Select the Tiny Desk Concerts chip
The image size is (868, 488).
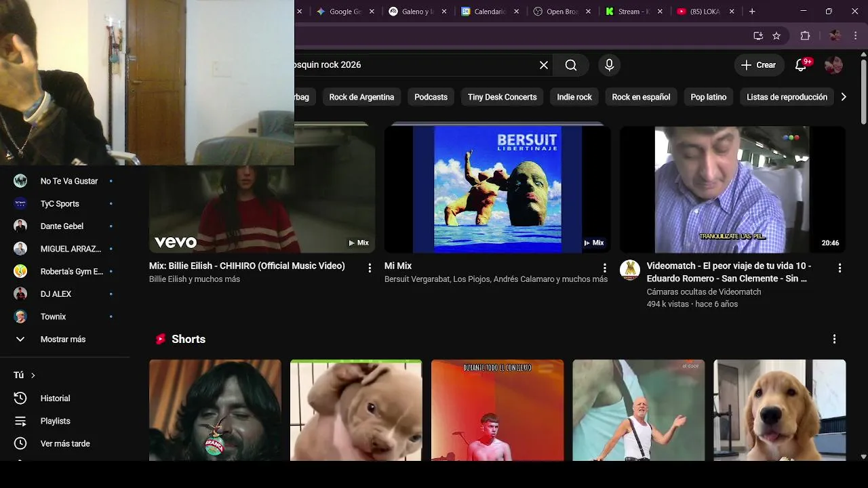502,97
